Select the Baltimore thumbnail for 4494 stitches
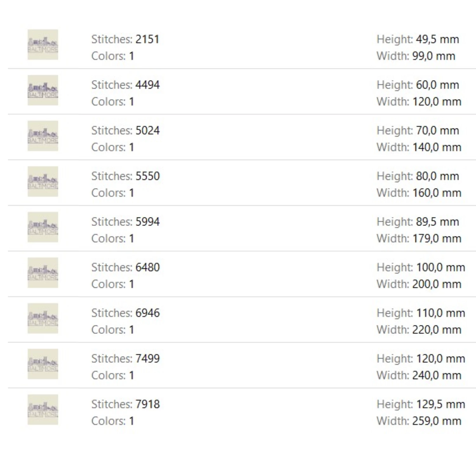 point(43,90)
